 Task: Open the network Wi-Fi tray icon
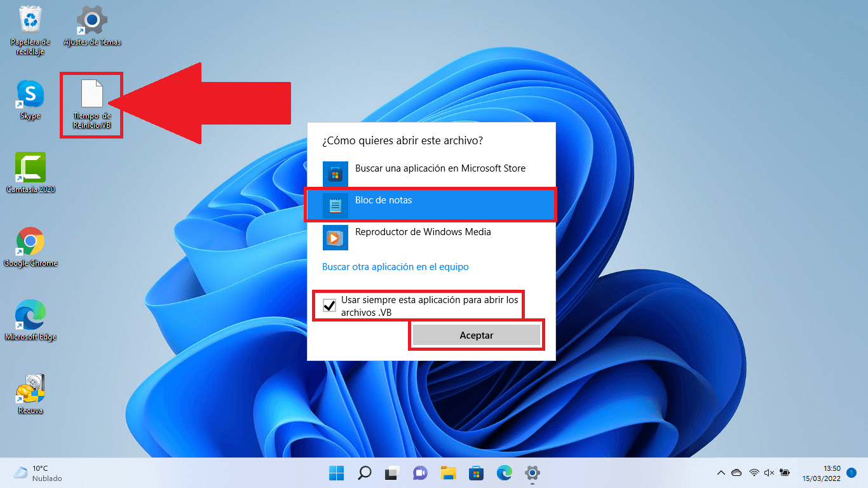pyautogui.click(x=754, y=473)
